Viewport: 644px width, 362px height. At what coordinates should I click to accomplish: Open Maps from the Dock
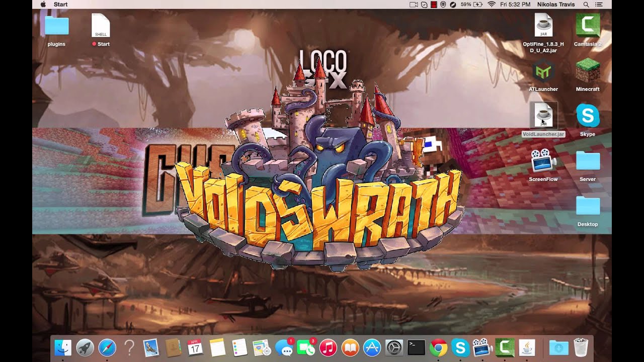click(x=262, y=347)
